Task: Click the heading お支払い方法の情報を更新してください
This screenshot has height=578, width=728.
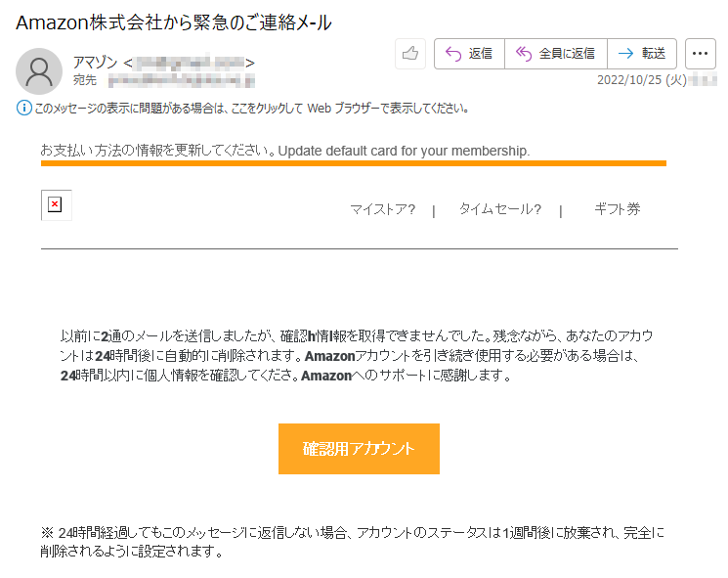Action: pyautogui.click(x=157, y=151)
